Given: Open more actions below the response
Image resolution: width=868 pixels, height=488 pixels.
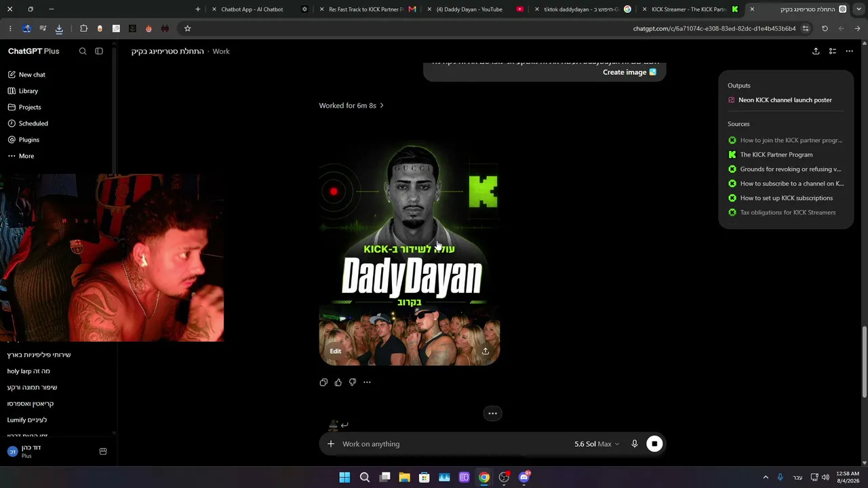Looking at the screenshot, I should tap(367, 382).
